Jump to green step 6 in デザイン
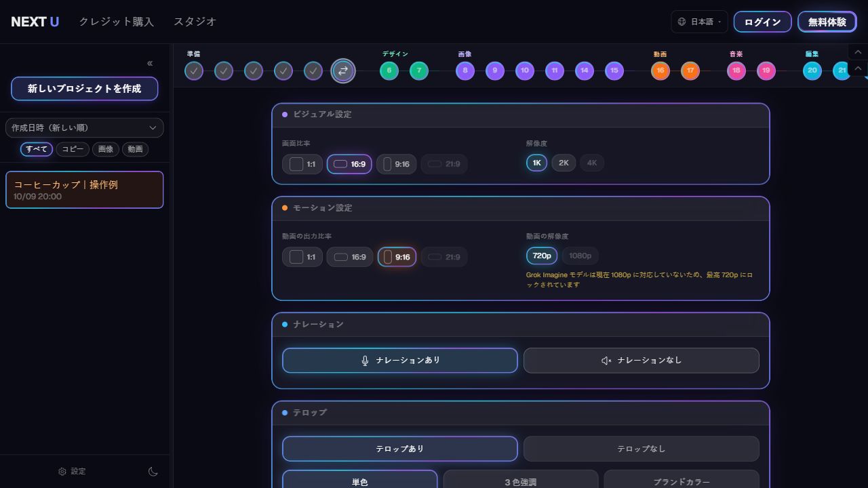The height and width of the screenshot is (488, 868). click(389, 70)
